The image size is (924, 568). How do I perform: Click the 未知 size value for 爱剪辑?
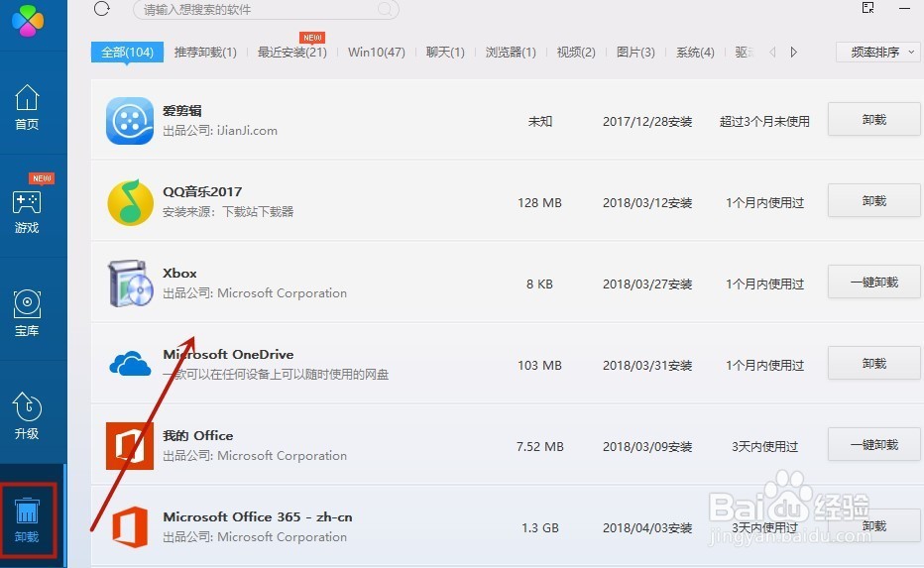click(539, 121)
